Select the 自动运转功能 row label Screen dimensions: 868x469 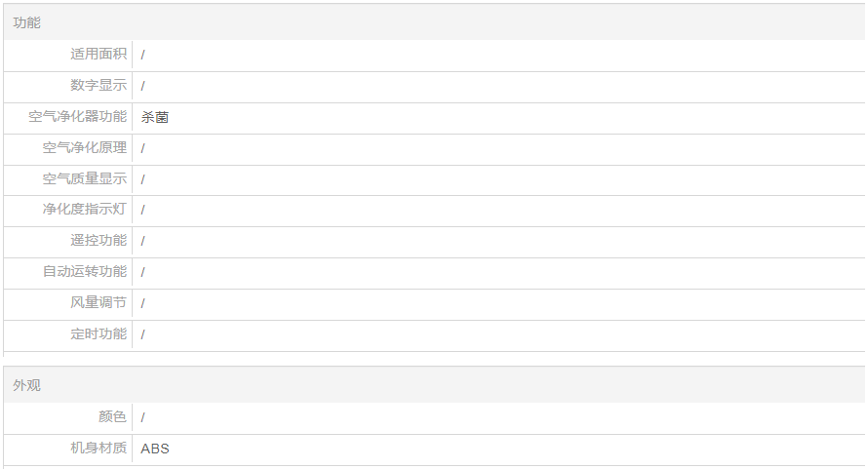pos(85,272)
